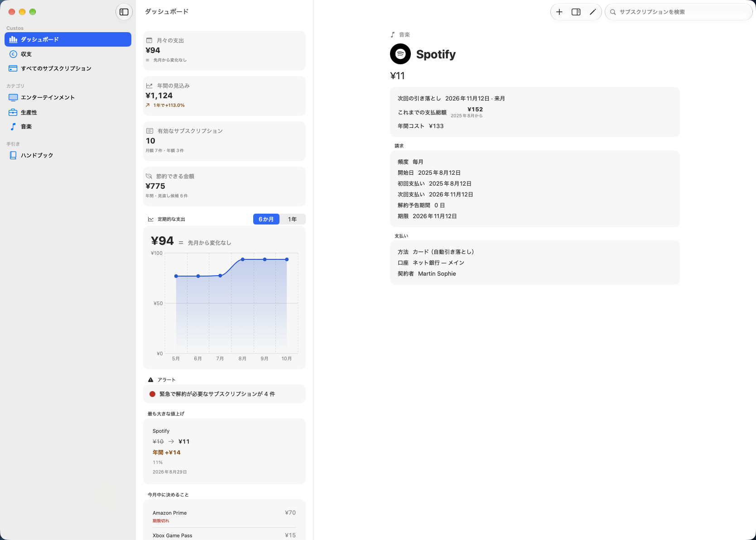This screenshot has width=756, height=540.
Task: Click the 5月 data point on chart
Action: coord(176,276)
